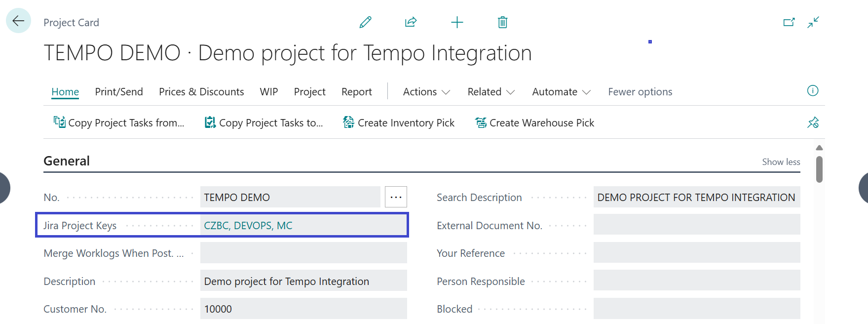Expand the Related dropdown menu
The image size is (868, 324).
pos(491,92)
